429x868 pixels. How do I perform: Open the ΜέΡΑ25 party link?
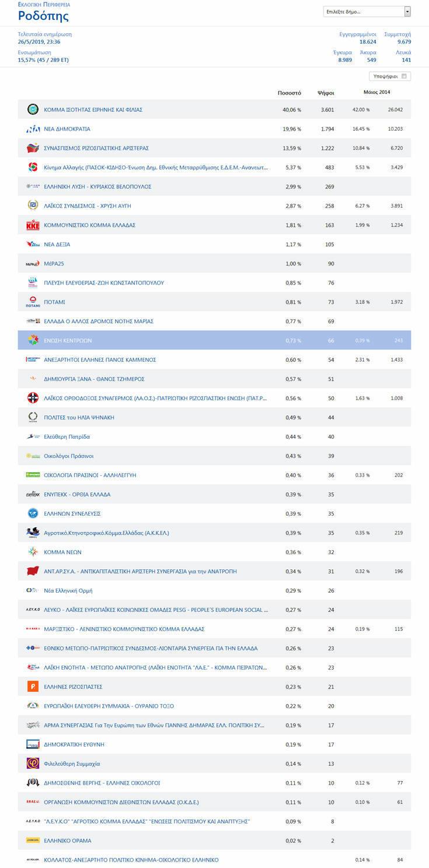(54, 264)
